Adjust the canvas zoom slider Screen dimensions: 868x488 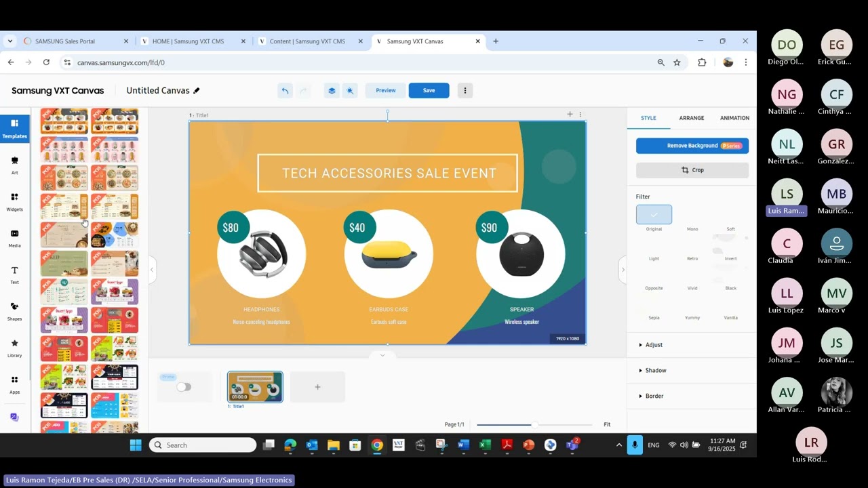(x=535, y=425)
